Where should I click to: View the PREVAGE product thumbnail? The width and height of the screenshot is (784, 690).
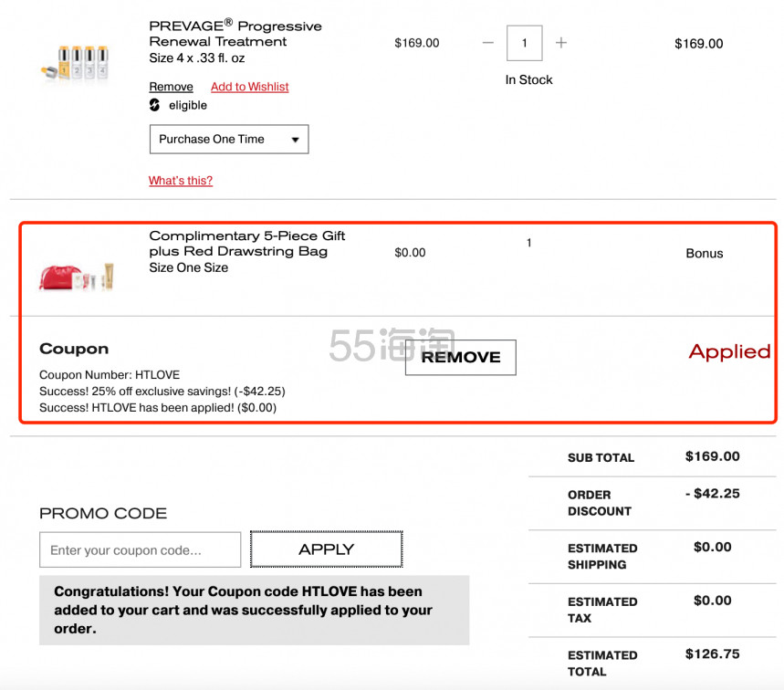coord(75,62)
